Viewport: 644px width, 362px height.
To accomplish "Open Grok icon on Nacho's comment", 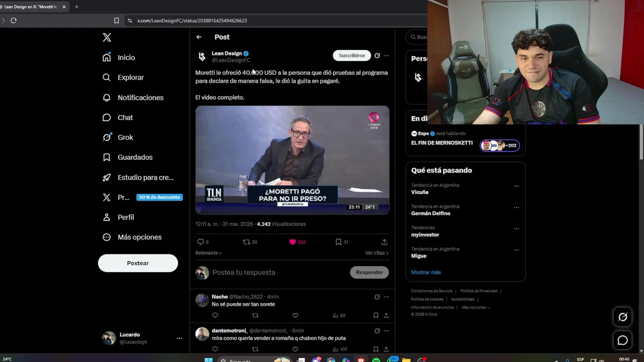I will pyautogui.click(x=377, y=297).
